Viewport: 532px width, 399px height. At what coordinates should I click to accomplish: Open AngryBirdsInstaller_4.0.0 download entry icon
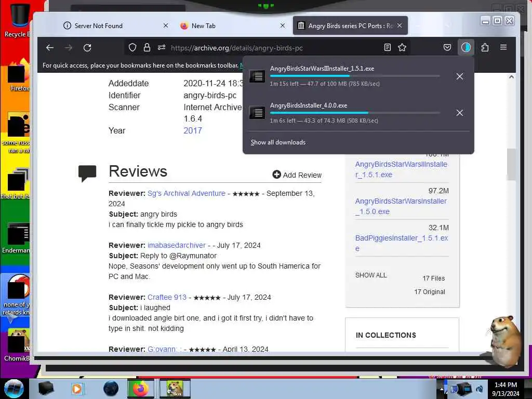pyautogui.click(x=257, y=113)
